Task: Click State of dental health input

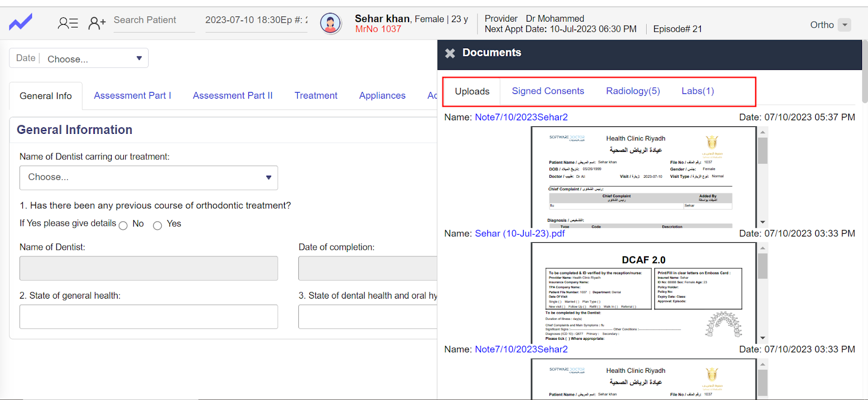Action: point(368,317)
